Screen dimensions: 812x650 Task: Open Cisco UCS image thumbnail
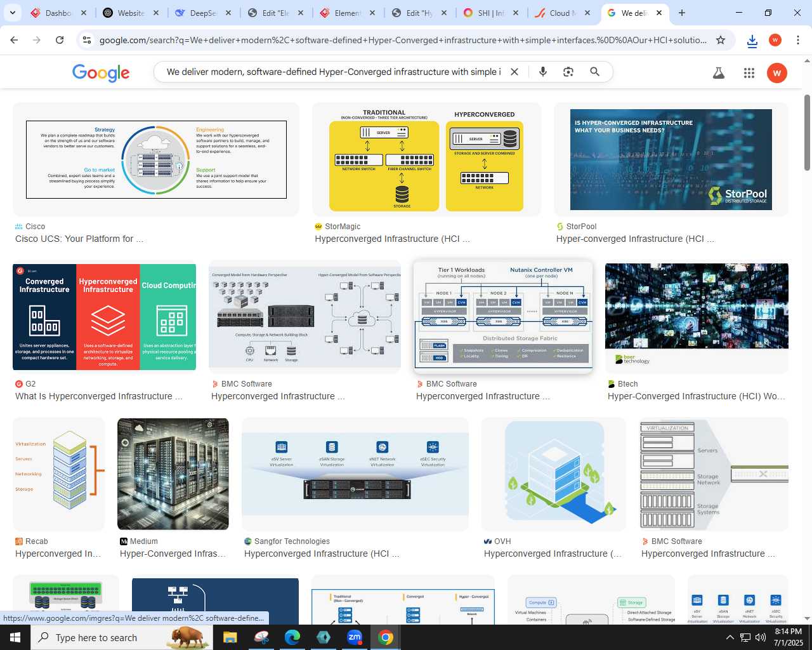156,159
